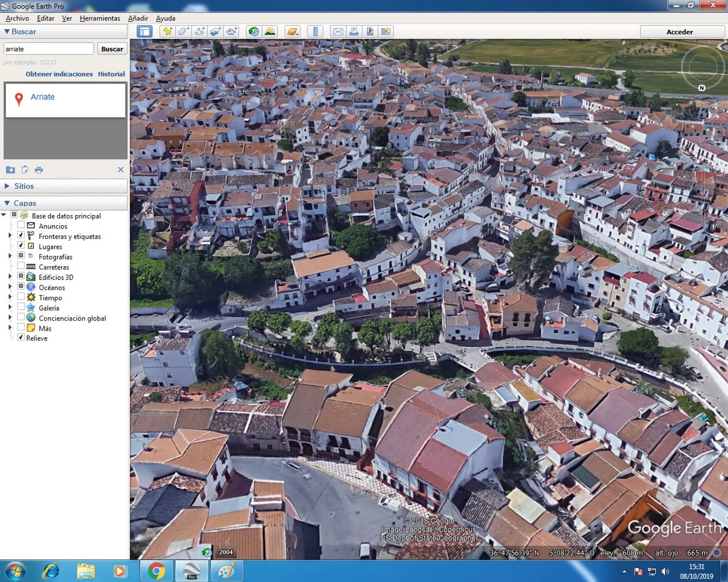
Task: Expand the Edificios 3D layer tree
Action: [x=10, y=277]
